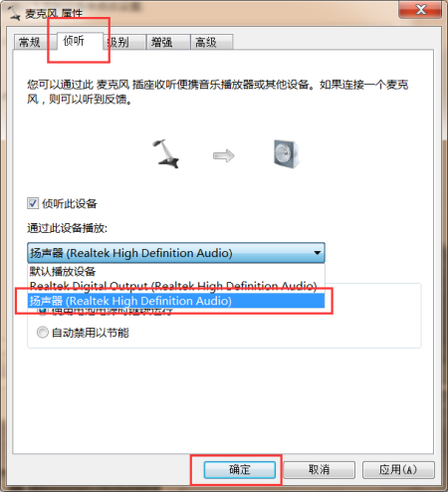This screenshot has width=448, height=492.
Task: Open the 高级 tab
Action: pyautogui.click(x=212, y=42)
